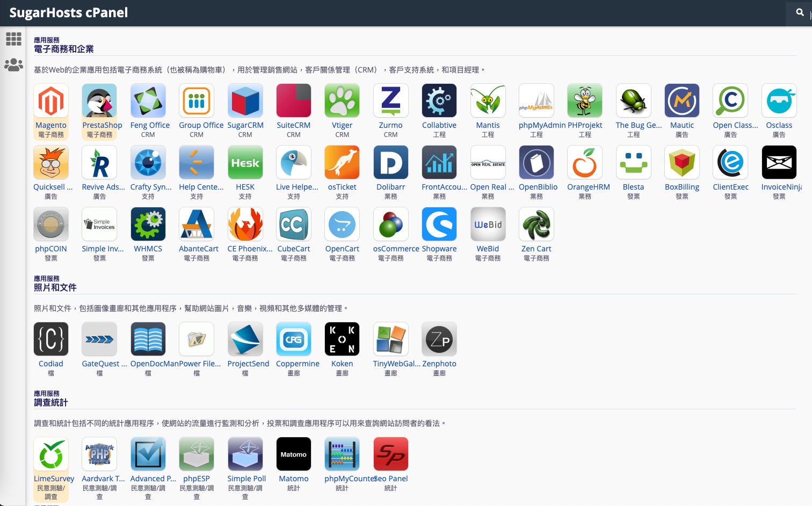Select the phpESP ballot box icon

[x=197, y=454]
